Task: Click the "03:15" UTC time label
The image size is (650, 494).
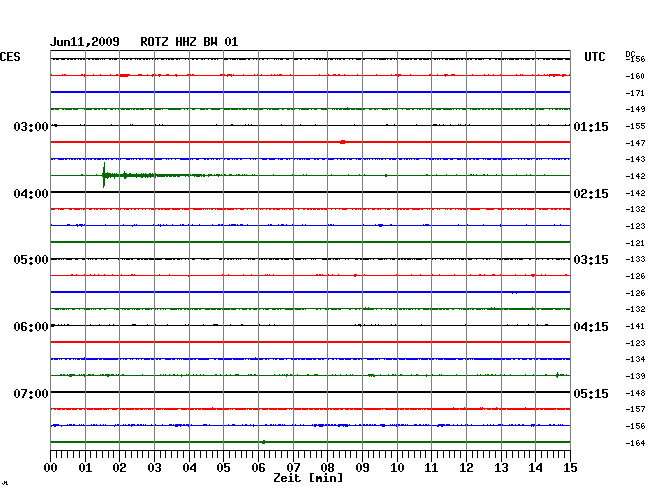Action: point(591,260)
